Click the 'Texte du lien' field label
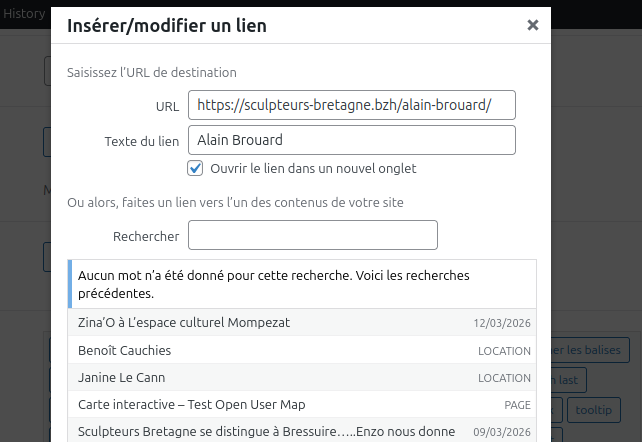 [141, 141]
